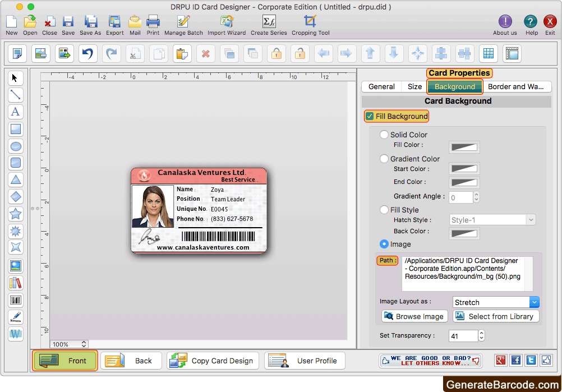
Task: Click the Redo arrow icon
Action: (x=112, y=54)
